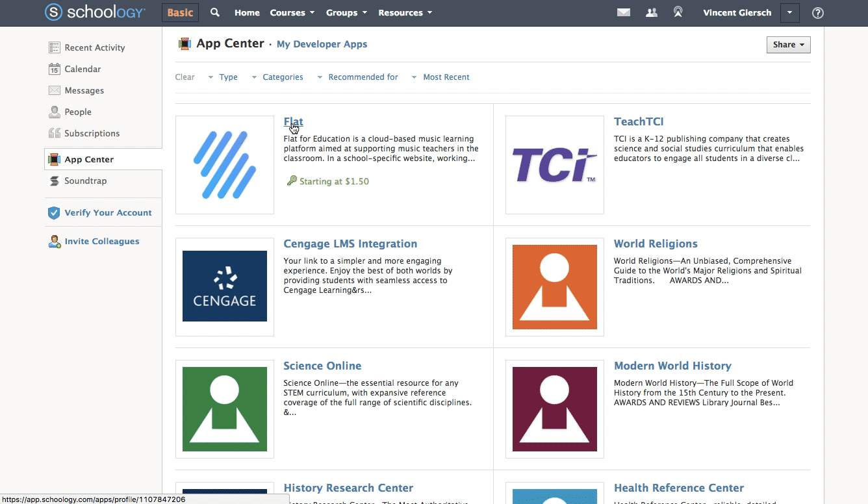This screenshot has height=504, width=868.
Task: Open the Share dropdown button
Action: coord(789,45)
